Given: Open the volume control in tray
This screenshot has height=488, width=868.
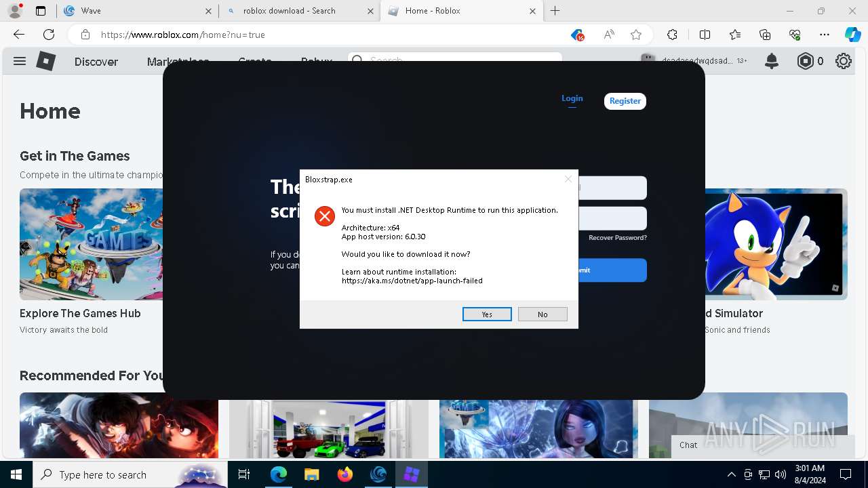Looking at the screenshot, I should point(781,474).
